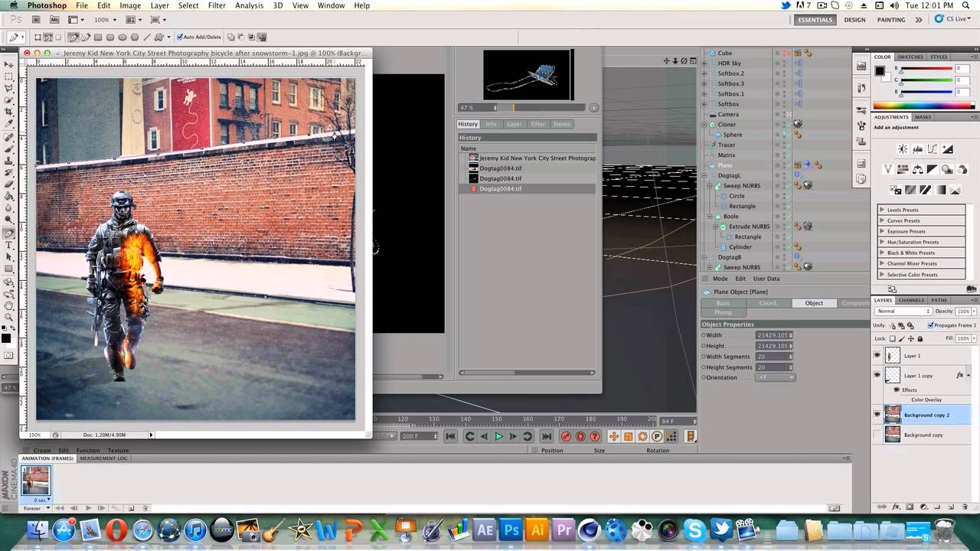Viewport: 980px width, 551px height.
Task: Select the Clone Stamp tool
Action: click(x=9, y=161)
